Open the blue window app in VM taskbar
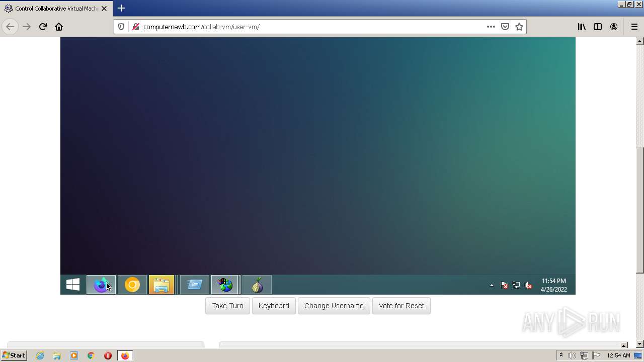The image size is (644, 362). coord(195,285)
